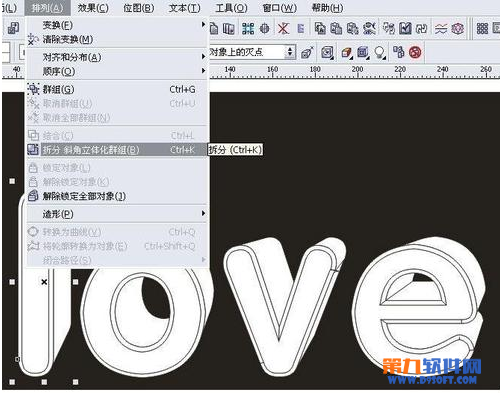Close the open 排列(A) menu header
Screen dimensions: 500x393
pyautogui.click(x=47, y=8)
